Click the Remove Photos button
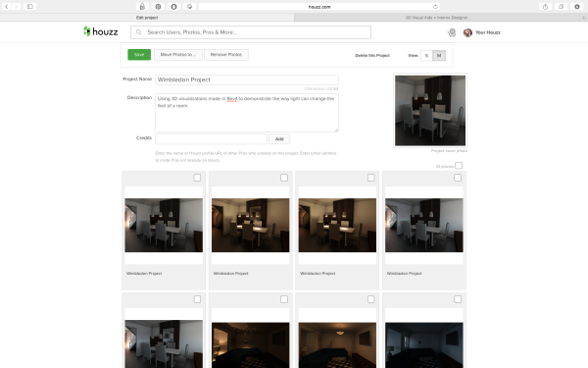Viewport: 588px width, 368px height. click(x=226, y=55)
